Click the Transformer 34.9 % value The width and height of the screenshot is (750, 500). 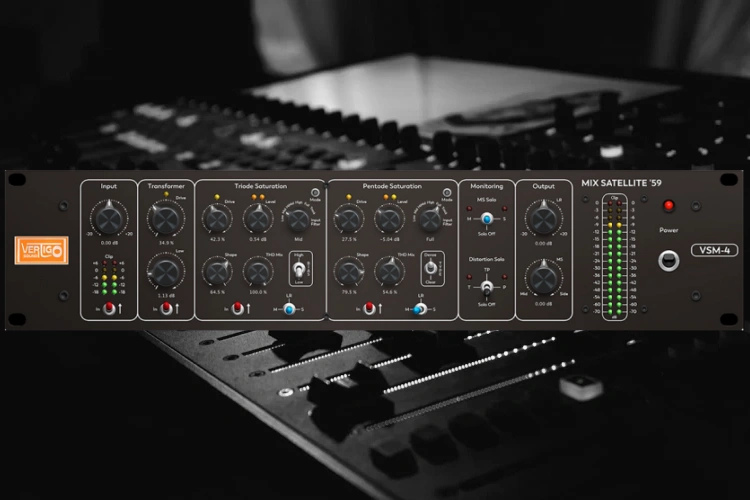[166, 243]
